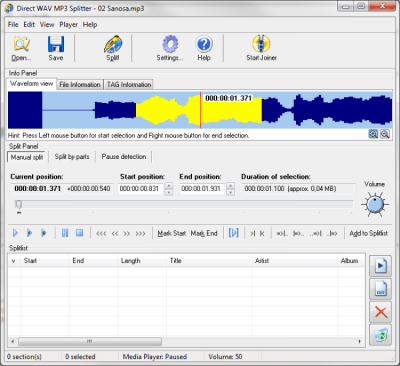Click the red playhead marker in waveform

200,110
